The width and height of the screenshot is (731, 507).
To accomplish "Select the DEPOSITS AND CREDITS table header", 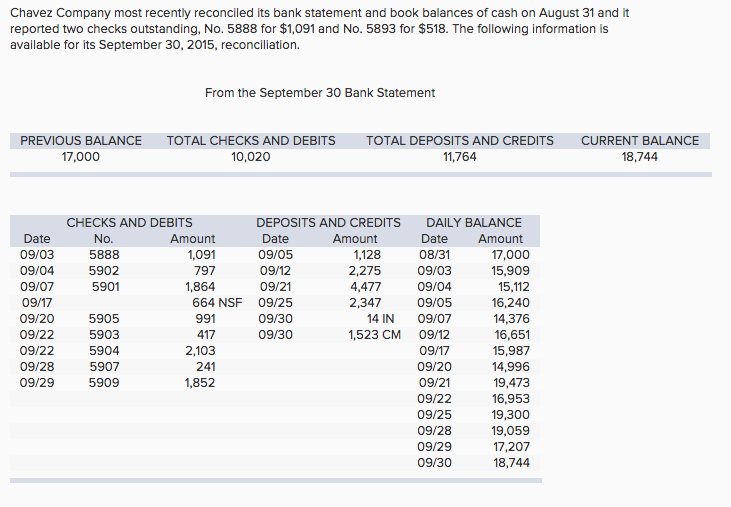I will 328,222.
